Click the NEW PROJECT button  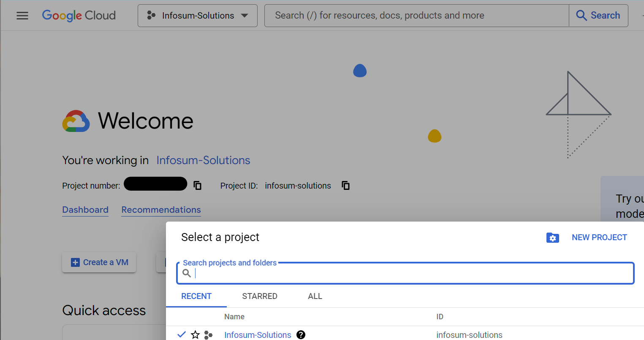coord(599,237)
